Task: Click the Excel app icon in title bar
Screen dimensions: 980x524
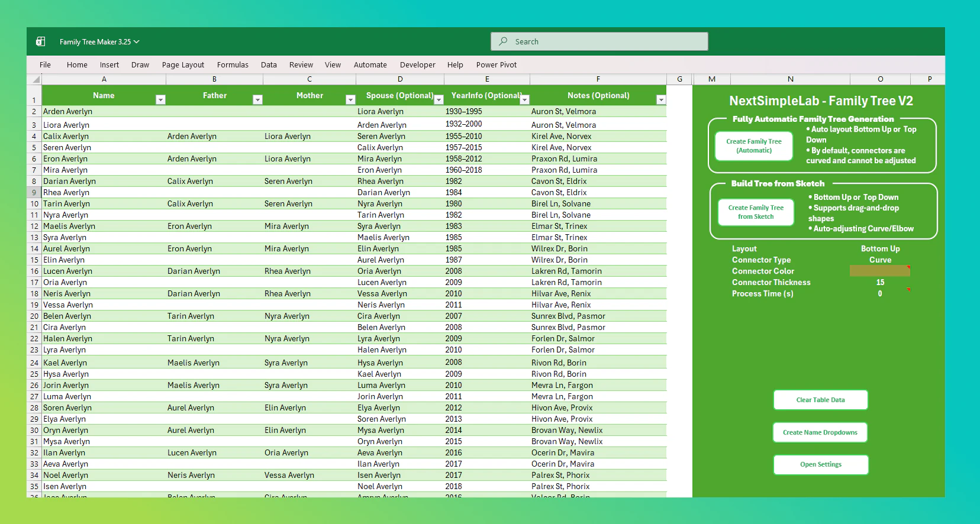Action: 40,41
